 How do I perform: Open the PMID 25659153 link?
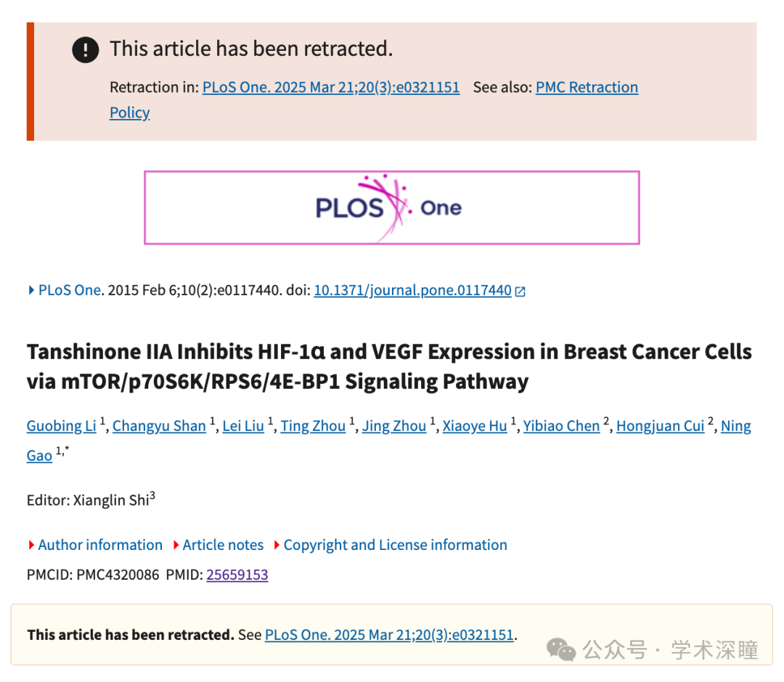[x=237, y=575]
